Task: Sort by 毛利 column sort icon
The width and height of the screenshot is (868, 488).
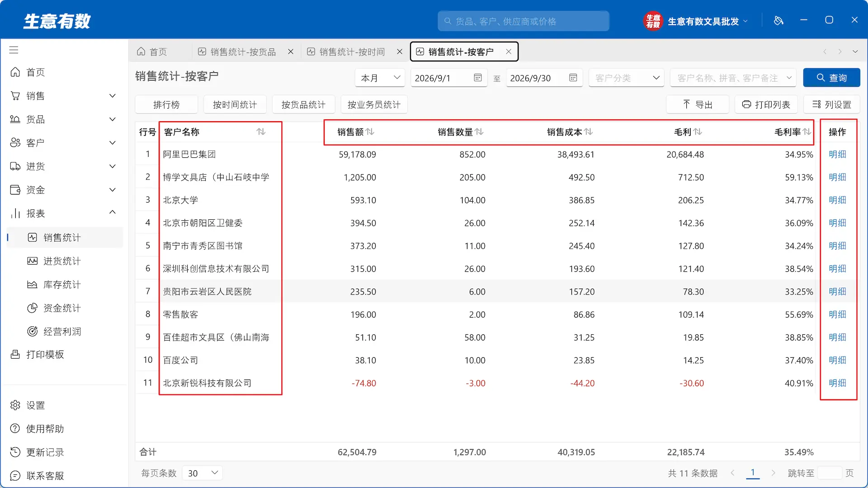Action: (x=698, y=132)
